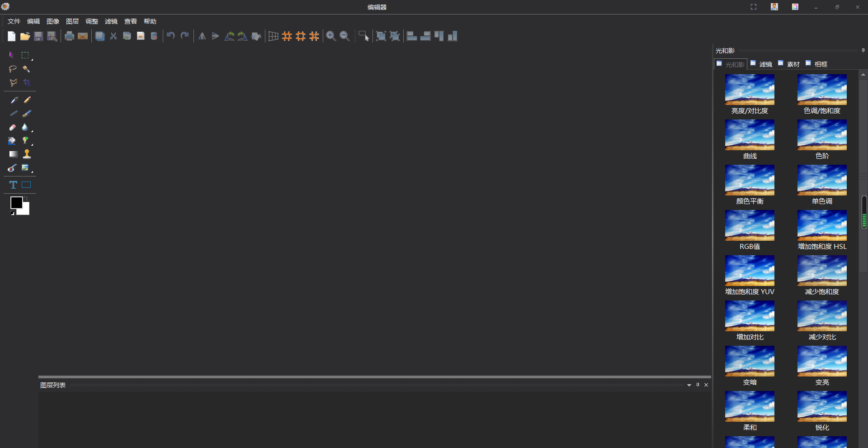Click the trash can delete toolbar icon
The width and height of the screenshot is (868, 448).
[x=154, y=36]
